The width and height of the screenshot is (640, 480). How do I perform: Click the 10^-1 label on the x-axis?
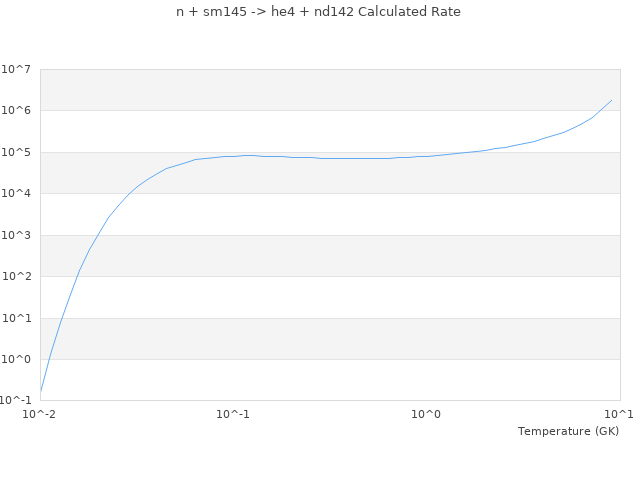pyautogui.click(x=233, y=414)
